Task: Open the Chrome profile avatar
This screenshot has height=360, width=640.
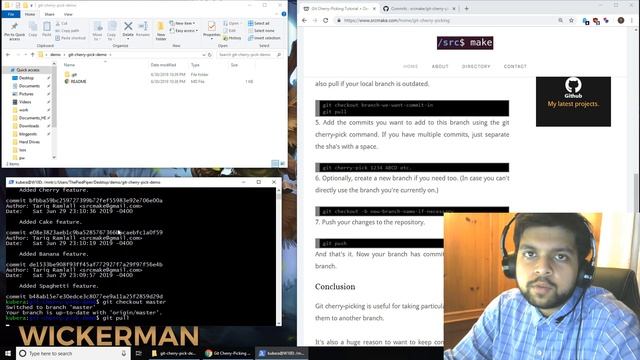Action: [621, 20]
